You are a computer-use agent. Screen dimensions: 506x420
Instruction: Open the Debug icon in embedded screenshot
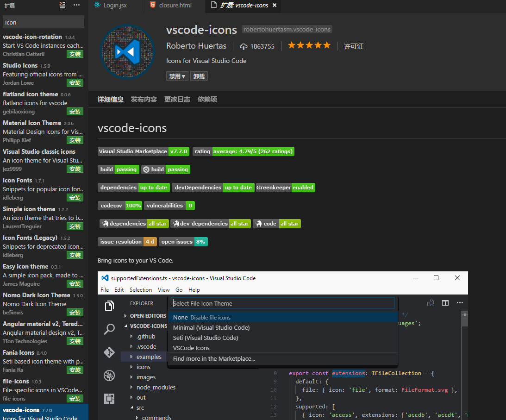pos(109,376)
